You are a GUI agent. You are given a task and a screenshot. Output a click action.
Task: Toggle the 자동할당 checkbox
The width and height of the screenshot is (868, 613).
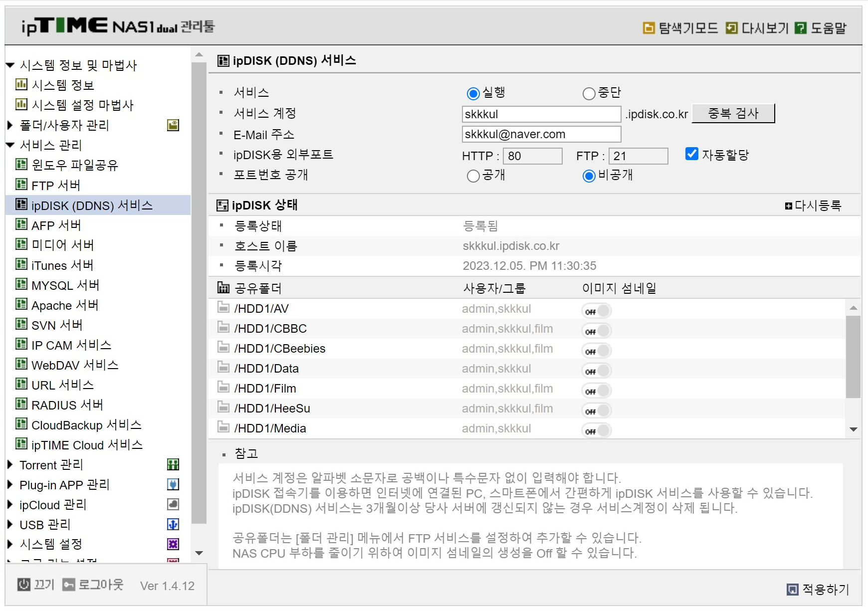click(692, 154)
